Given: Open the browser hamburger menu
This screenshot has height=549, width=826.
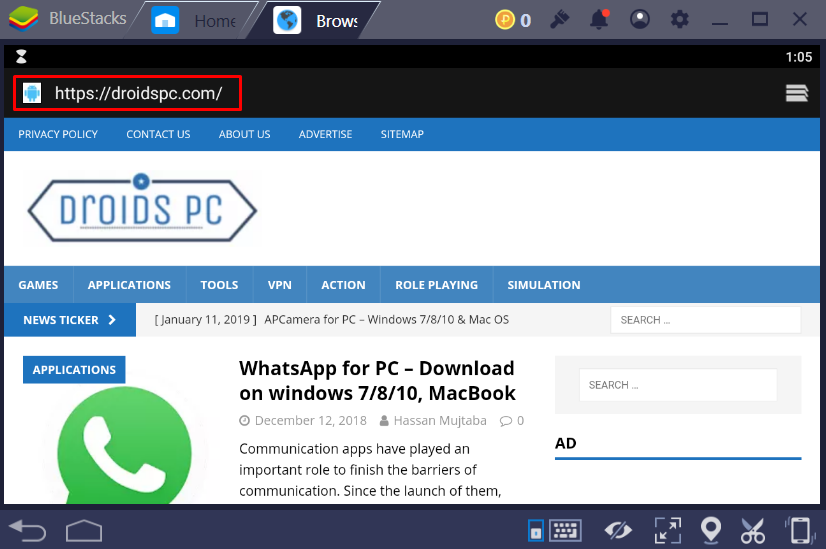Looking at the screenshot, I should [796, 93].
